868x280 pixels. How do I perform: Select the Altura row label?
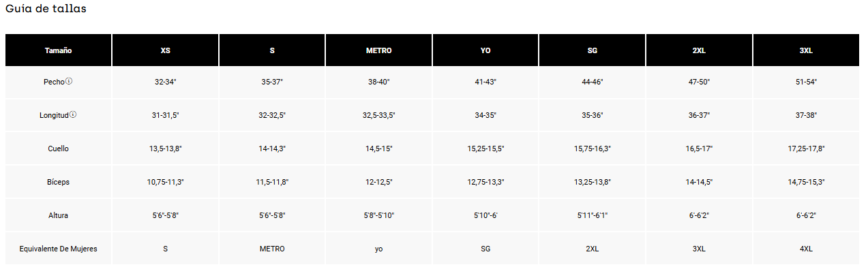tap(58, 215)
